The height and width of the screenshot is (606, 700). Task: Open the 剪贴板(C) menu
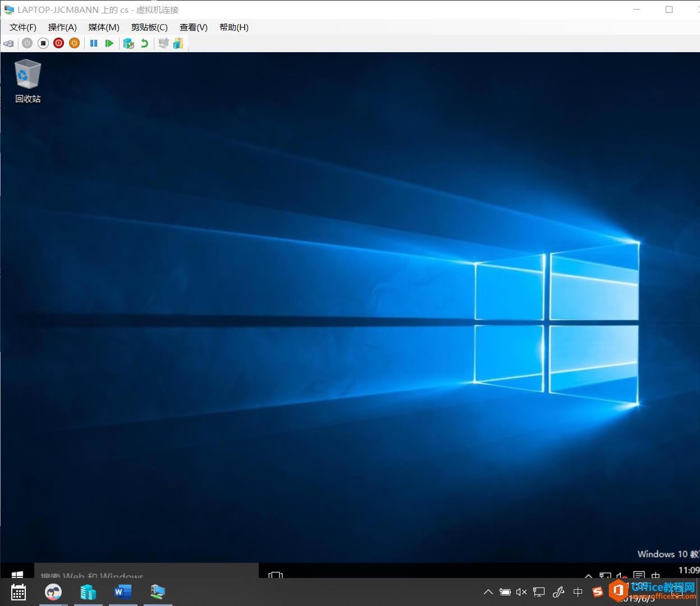[149, 27]
